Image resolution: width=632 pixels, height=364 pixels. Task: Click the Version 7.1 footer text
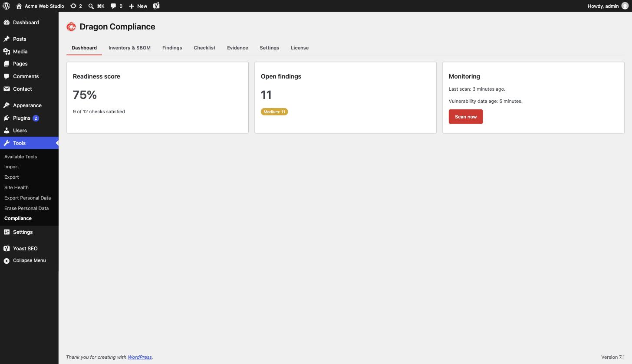[x=613, y=357]
